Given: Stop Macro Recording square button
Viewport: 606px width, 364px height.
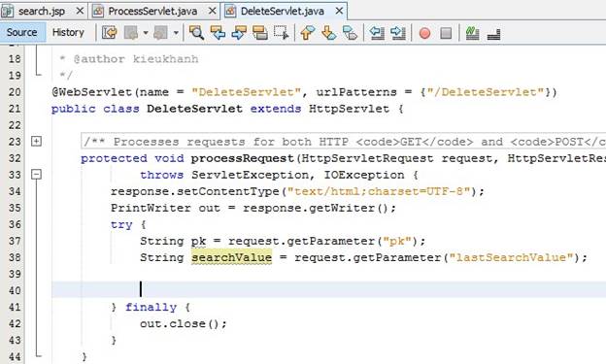Looking at the screenshot, I should [x=446, y=33].
